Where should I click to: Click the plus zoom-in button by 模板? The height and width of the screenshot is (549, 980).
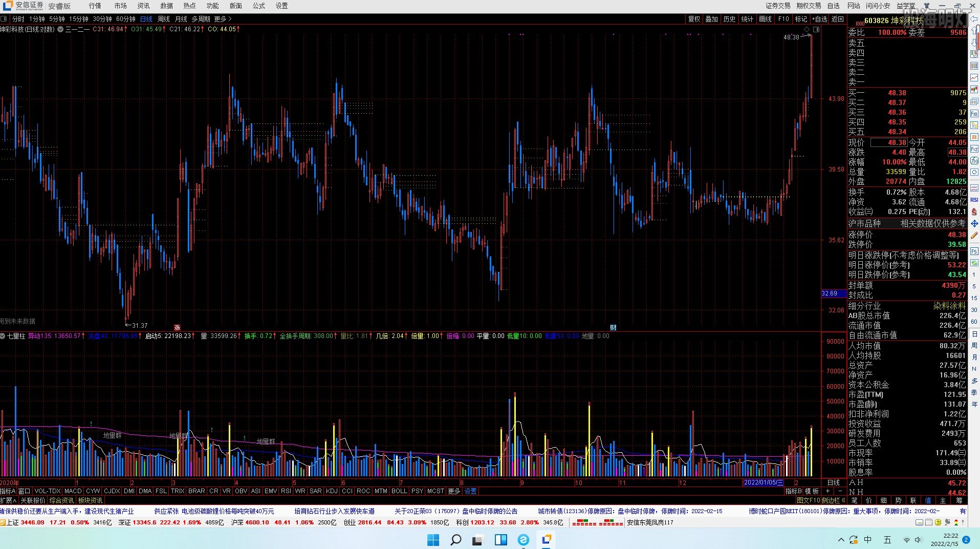coord(828,491)
